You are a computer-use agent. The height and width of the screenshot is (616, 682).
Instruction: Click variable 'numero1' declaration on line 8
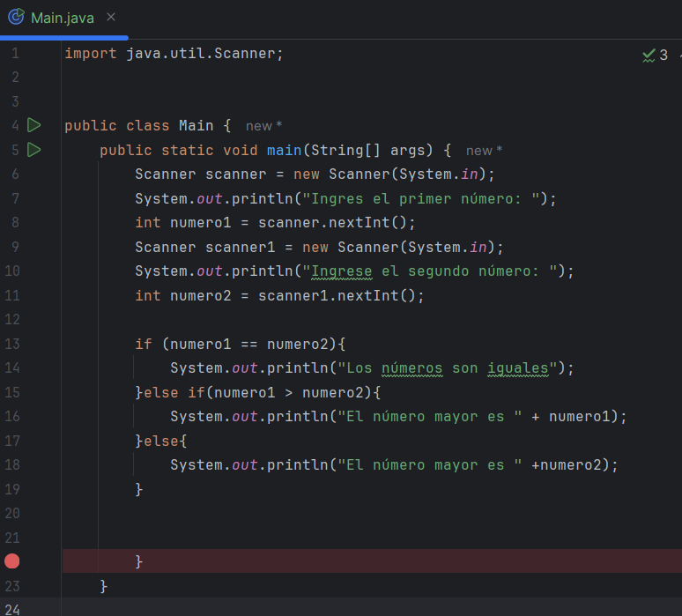pyautogui.click(x=201, y=223)
